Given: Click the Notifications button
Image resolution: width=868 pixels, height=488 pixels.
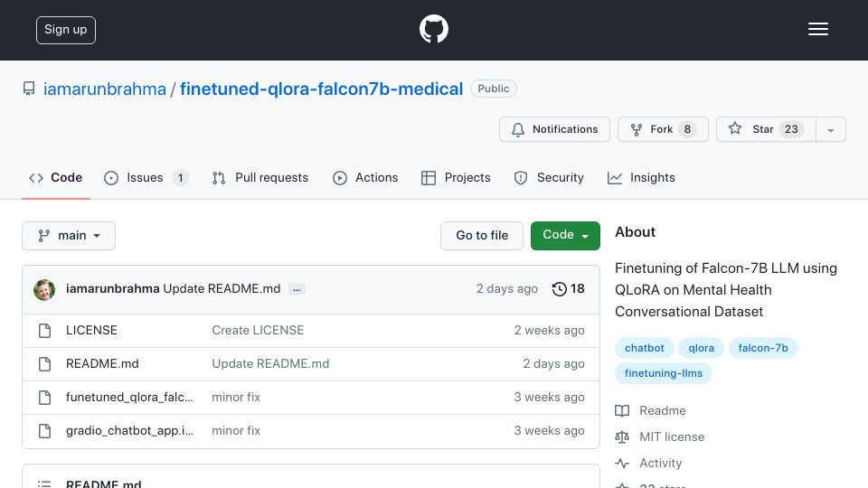Looking at the screenshot, I should tap(554, 129).
